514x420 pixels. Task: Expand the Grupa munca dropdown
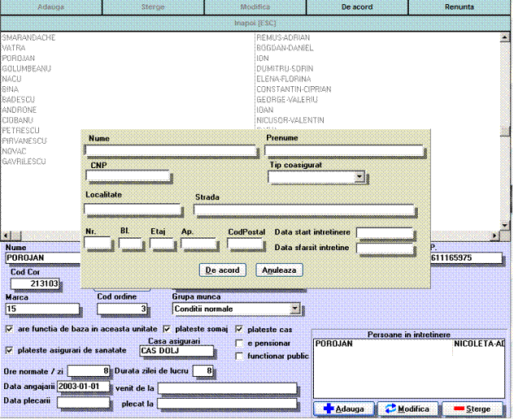tap(295, 310)
